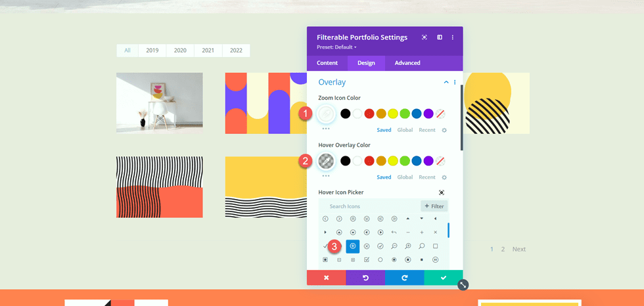
Task: Pick the circled X icon
Action: [x=367, y=246]
